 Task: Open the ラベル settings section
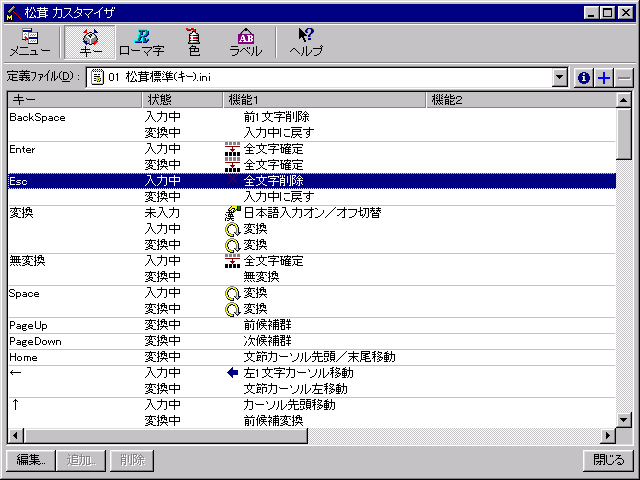[x=245, y=42]
